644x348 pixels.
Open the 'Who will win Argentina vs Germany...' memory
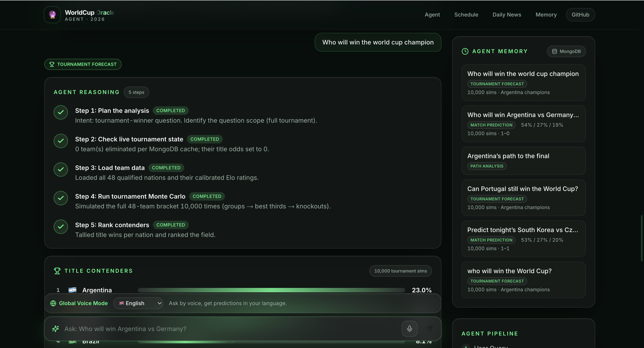click(523, 124)
